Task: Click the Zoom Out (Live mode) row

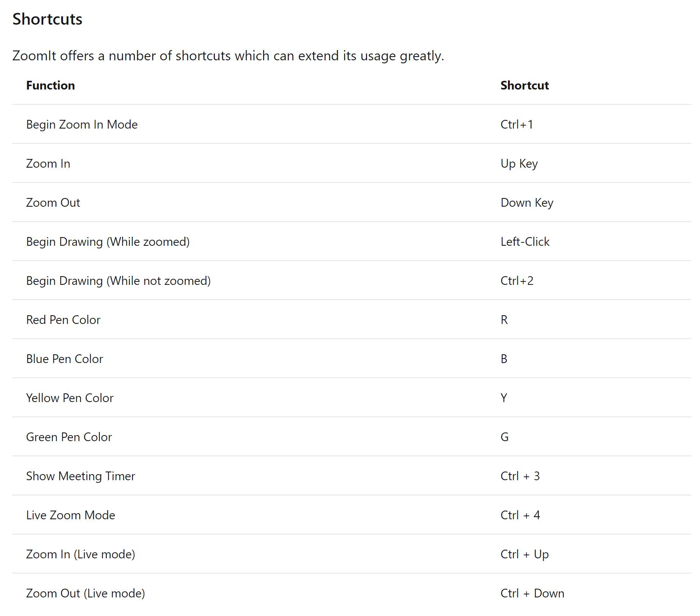Action: [x=85, y=594]
